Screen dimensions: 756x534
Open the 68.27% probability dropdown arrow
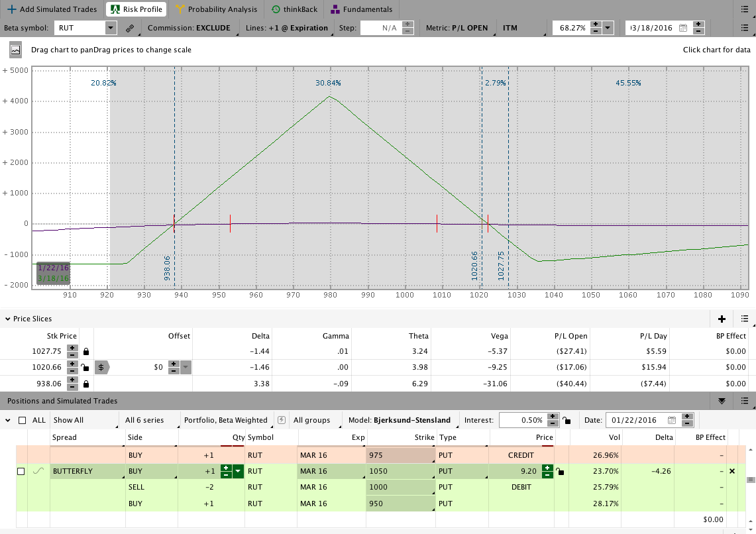608,28
